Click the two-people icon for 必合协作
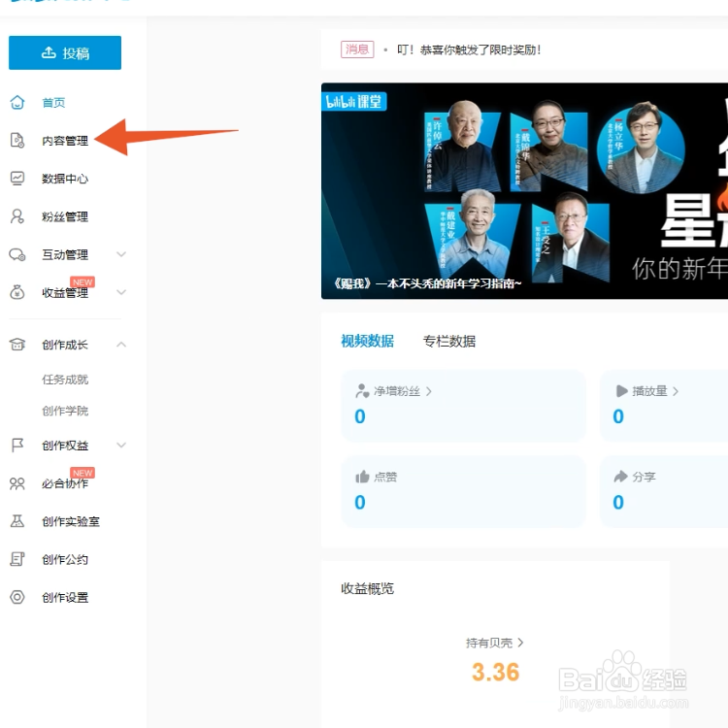The image size is (728, 728). [x=17, y=483]
